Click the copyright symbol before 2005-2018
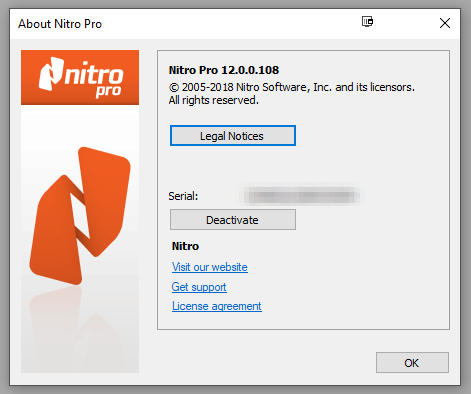The width and height of the screenshot is (471, 394). (x=174, y=87)
